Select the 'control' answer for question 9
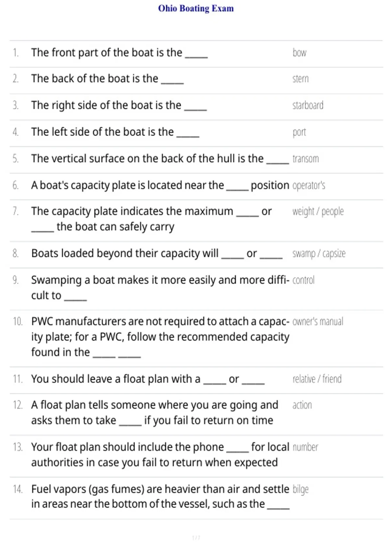The image size is (392, 556). 303,280
